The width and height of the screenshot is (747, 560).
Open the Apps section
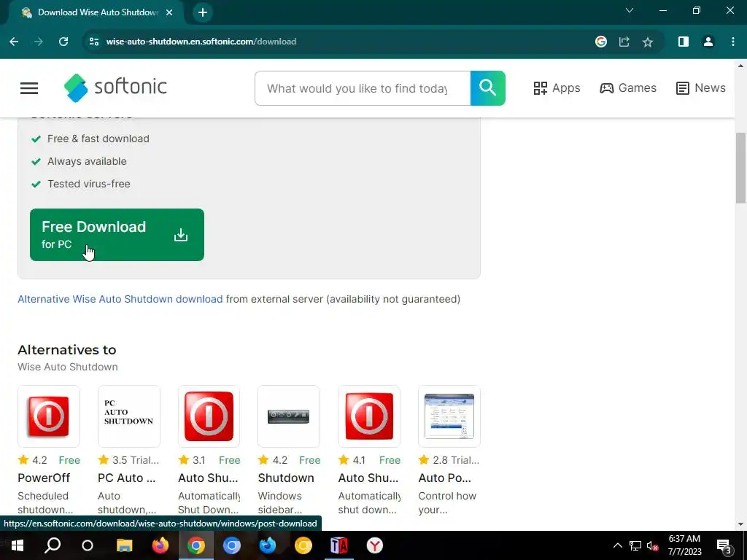[x=557, y=88]
